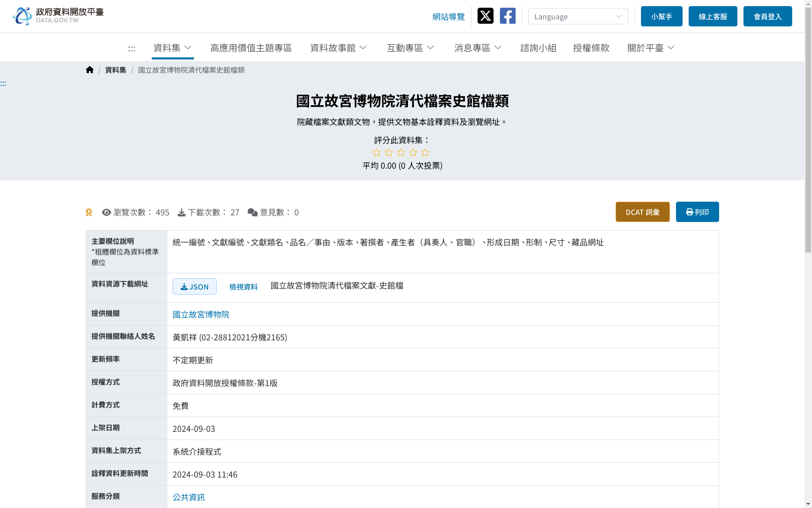Click the 小幫手 button
The image size is (812, 508).
coord(662,16)
